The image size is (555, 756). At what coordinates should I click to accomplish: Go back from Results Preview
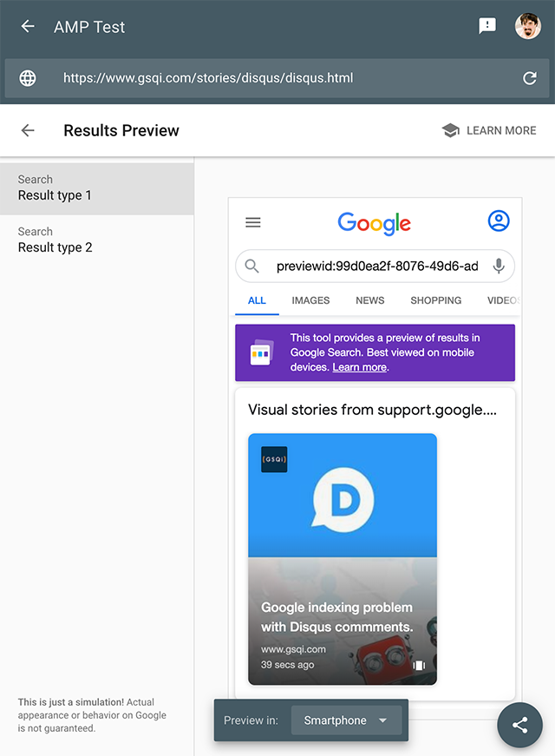tap(28, 130)
